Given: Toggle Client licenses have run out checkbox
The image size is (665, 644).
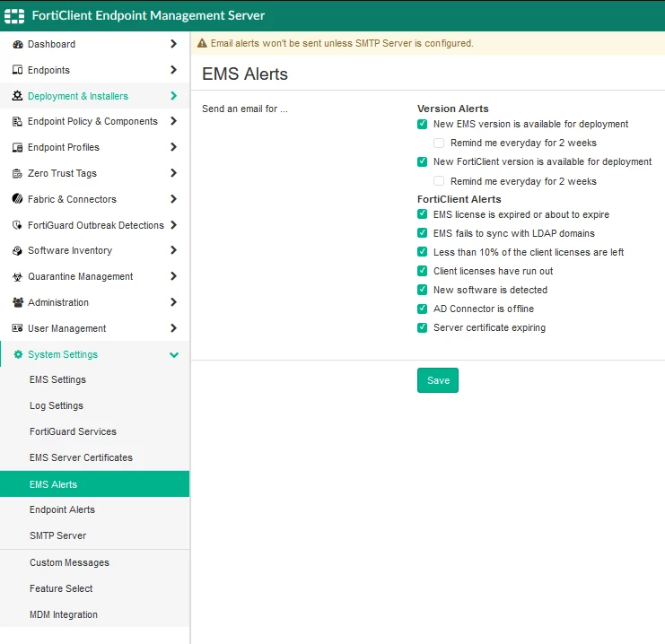Looking at the screenshot, I should coord(422,271).
